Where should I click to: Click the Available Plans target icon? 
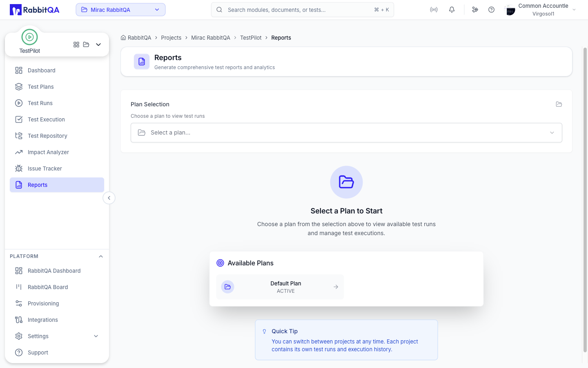click(x=220, y=263)
